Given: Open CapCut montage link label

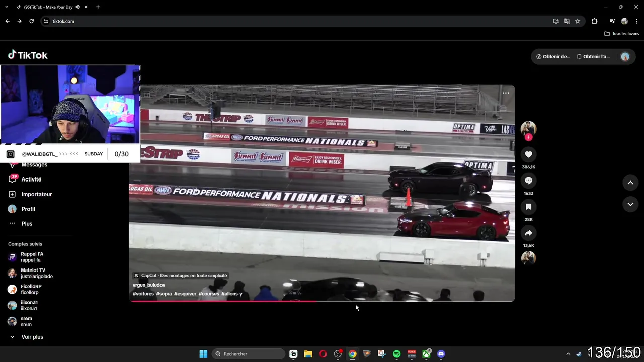Looking at the screenshot, I should tap(181, 276).
